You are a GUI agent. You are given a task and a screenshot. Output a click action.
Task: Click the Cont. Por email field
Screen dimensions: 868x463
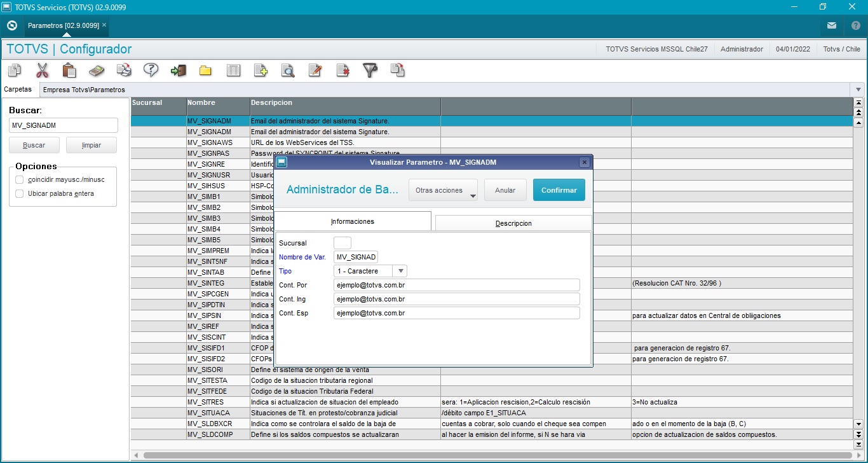click(457, 285)
